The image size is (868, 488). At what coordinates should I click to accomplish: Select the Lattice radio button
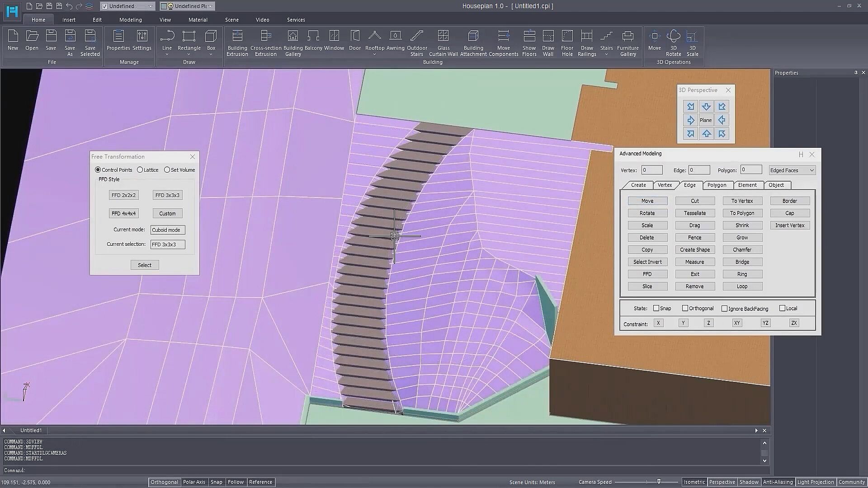click(140, 170)
